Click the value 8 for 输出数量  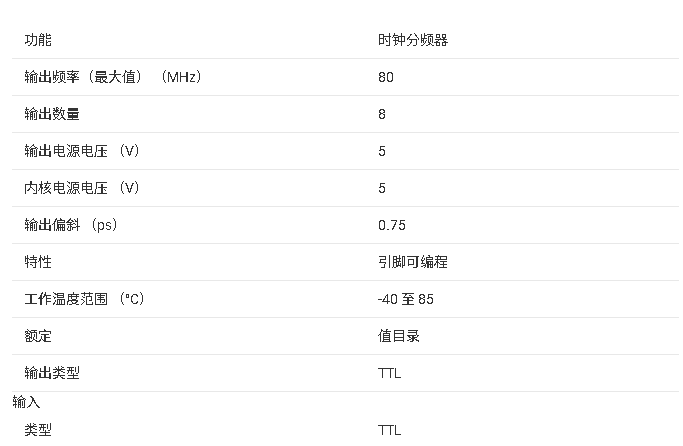tap(382, 114)
